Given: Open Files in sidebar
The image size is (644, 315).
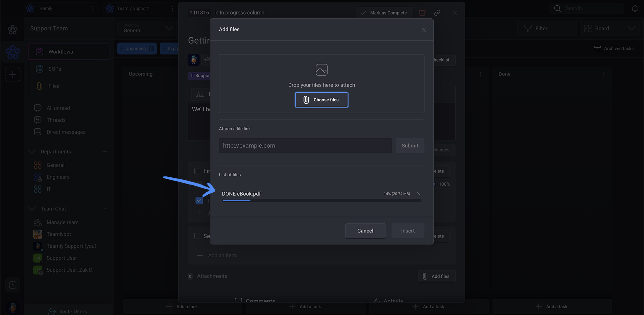Looking at the screenshot, I should (69, 86).
